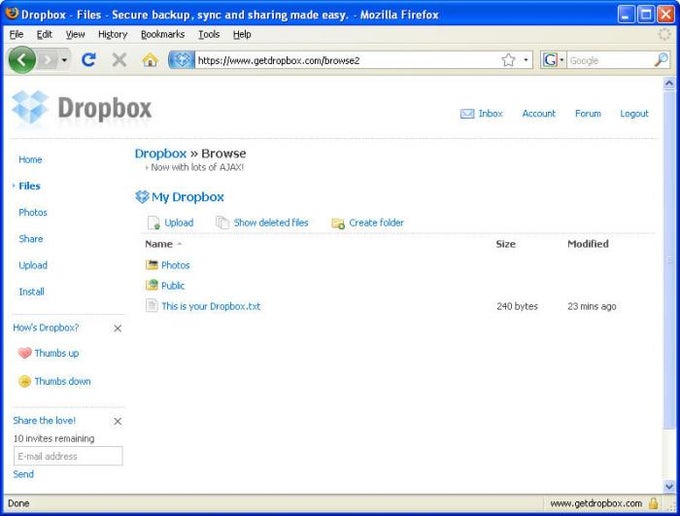Select Files in the sidebar
Viewport: 680px width, 516px height.
pos(29,186)
